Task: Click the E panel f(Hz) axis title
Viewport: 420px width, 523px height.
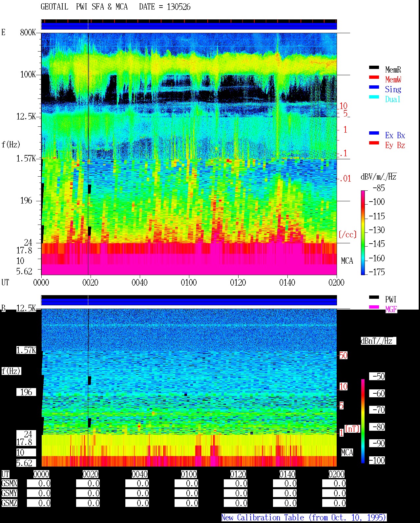Action: tap(11, 144)
